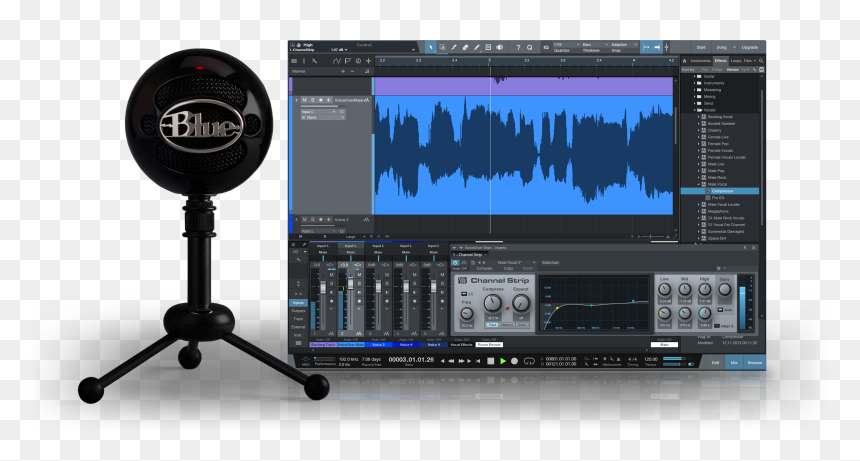This screenshot has width=860, height=461.
Task: Toggle Snap to grid button
Action: click(657, 47)
